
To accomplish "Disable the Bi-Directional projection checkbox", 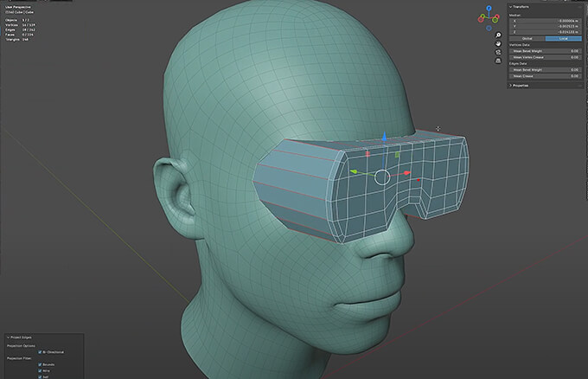I will 41,352.
